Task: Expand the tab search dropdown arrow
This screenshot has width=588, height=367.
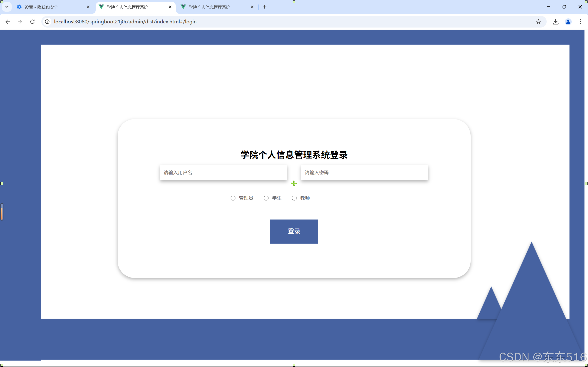Action: pos(7,7)
